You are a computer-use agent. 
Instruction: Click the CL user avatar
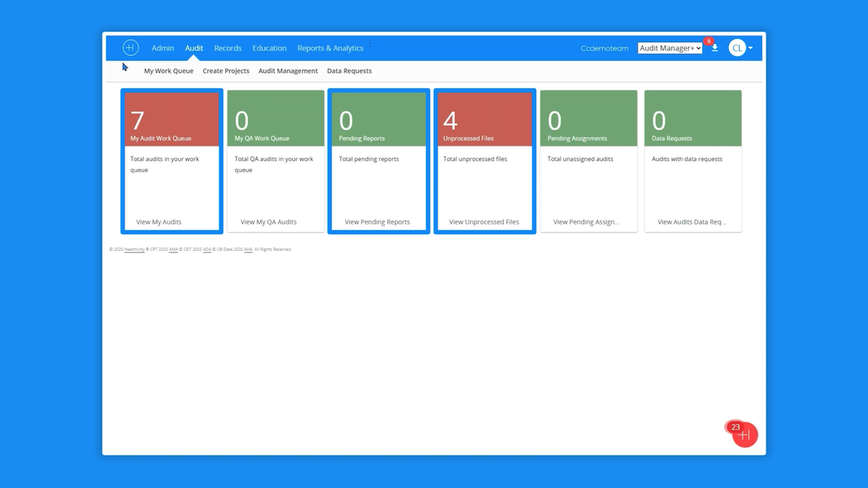(x=736, y=48)
